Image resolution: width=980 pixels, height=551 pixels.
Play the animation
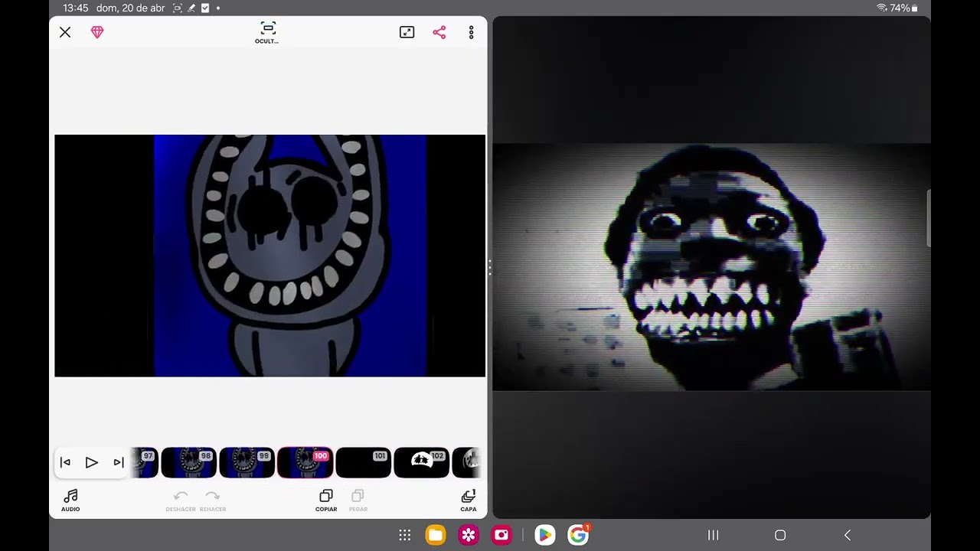91,462
